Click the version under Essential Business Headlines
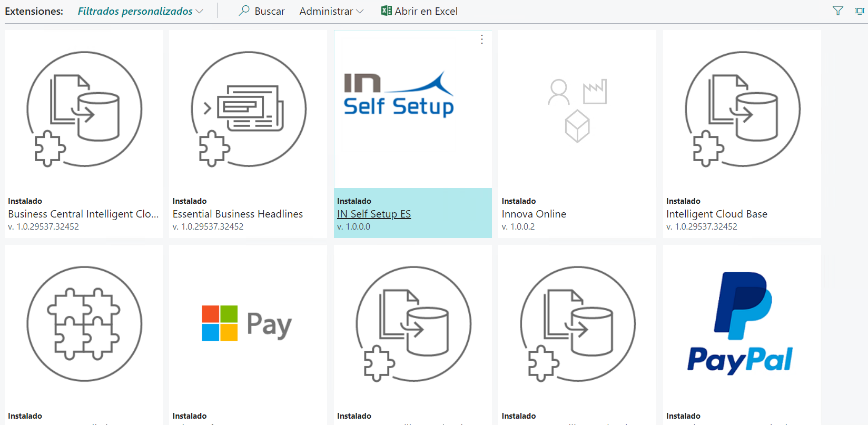The height and width of the screenshot is (425, 868). coord(208,226)
